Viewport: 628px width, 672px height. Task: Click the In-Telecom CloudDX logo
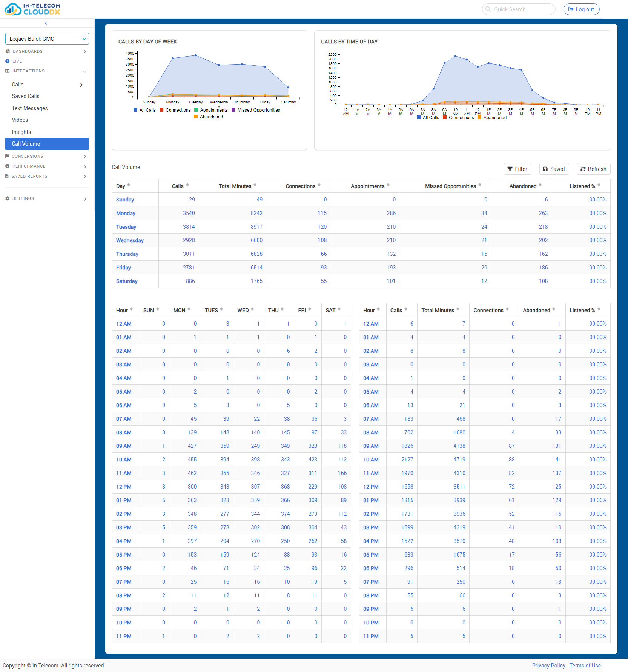point(32,9)
